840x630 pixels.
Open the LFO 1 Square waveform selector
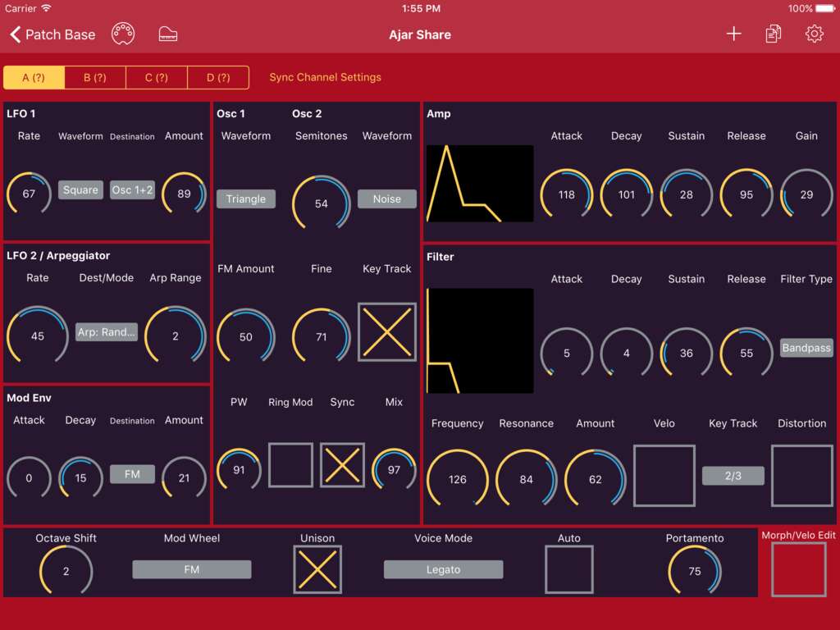tap(80, 189)
